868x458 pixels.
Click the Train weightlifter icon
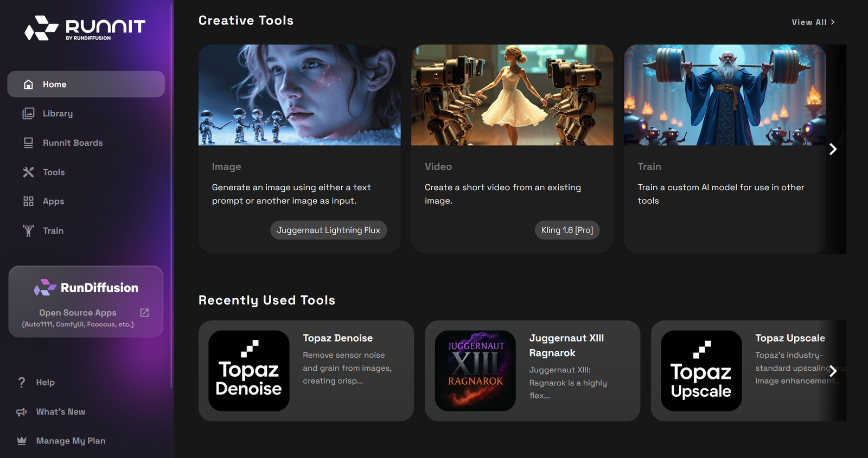tap(28, 230)
